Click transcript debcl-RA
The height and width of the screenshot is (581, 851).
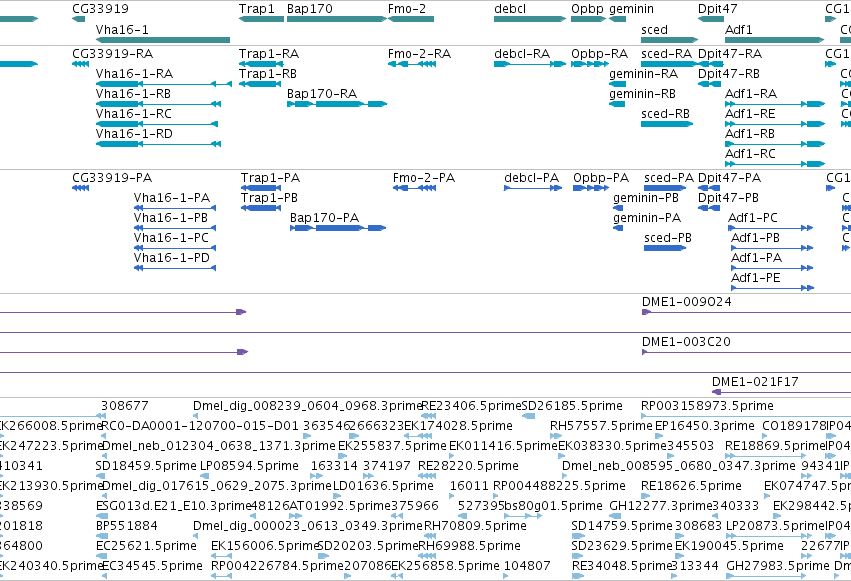(x=522, y=54)
